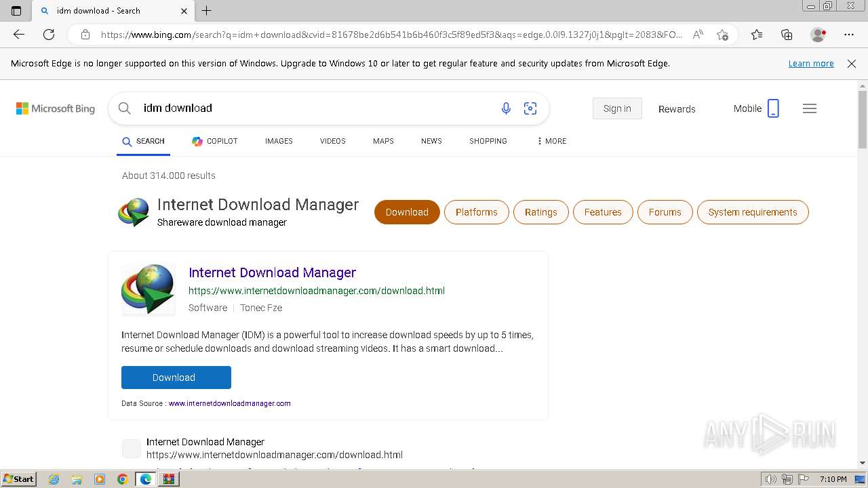Open the WinRAR taskbar icon
The height and width of the screenshot is (488, 868).
point(169,479)
